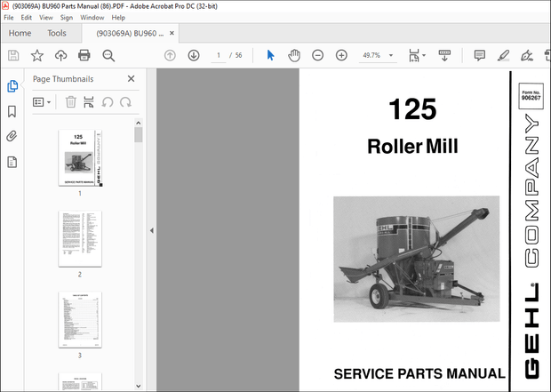Collapse the navigation pane with left arrow
The width and height of the screenshot is (551, 392).
coord(152,230)
